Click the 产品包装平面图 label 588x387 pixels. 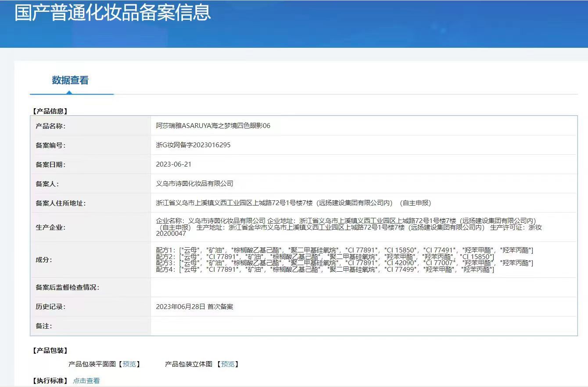click(x=92, y=364)
